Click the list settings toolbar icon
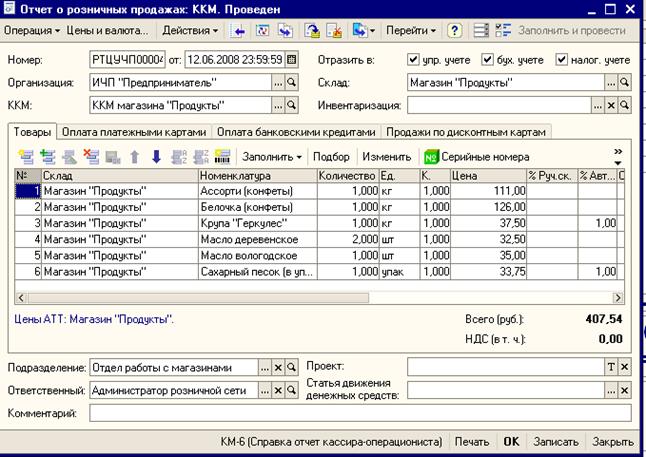 [481, 31]
